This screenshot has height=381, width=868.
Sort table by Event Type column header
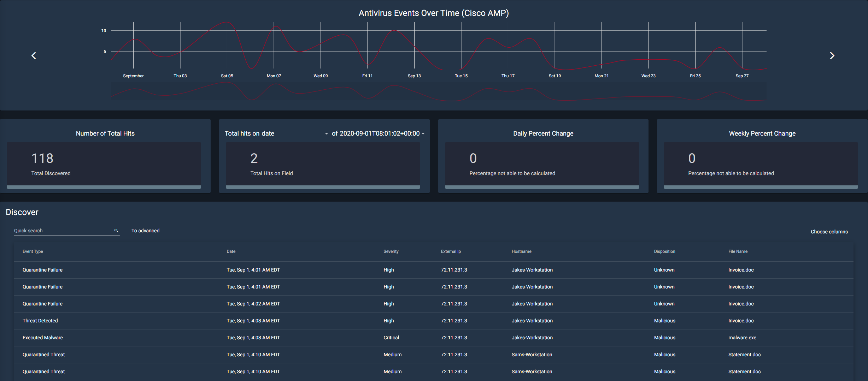pos(33,251)
